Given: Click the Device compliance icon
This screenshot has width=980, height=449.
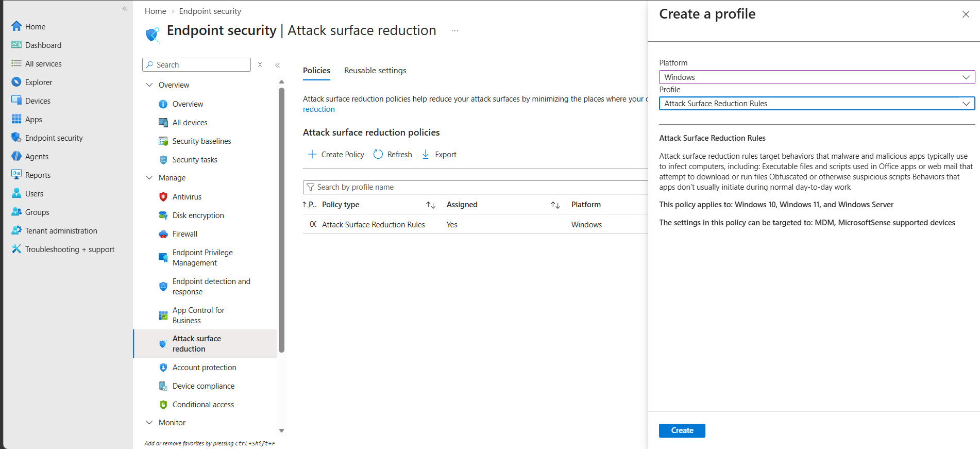Looking at the screenshot, I should coord(163,386).
